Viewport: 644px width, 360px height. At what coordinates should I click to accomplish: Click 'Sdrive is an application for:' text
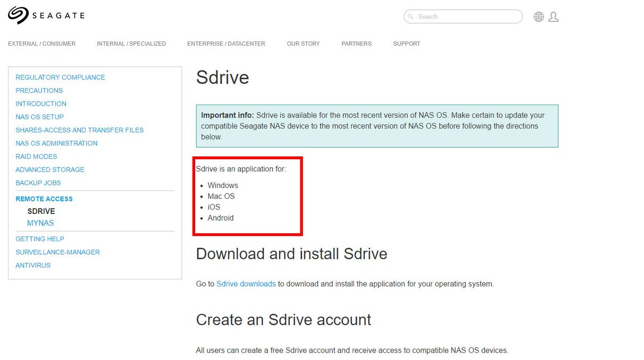(241, 169)
